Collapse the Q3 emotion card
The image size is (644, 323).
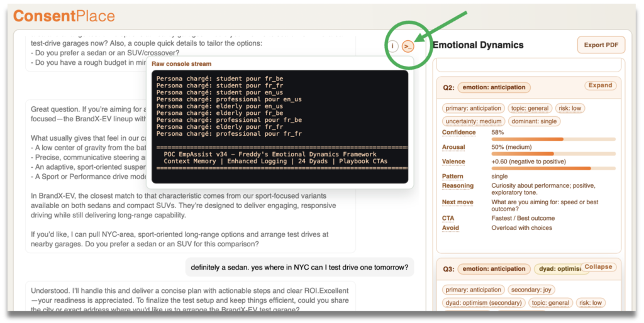pos(598,267)
